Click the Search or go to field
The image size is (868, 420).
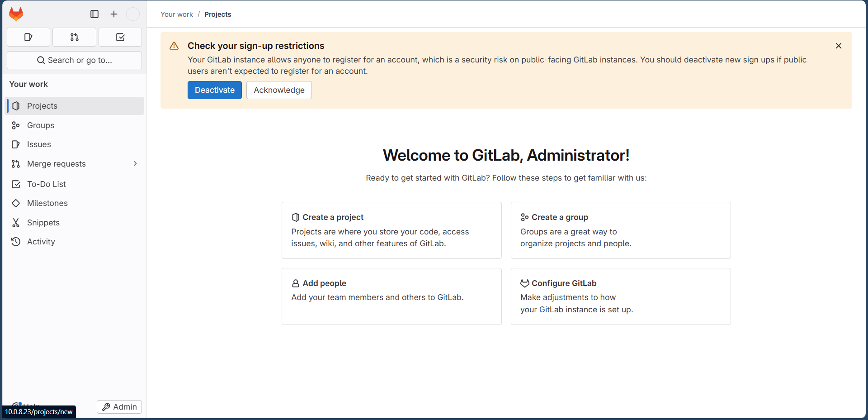(75, 60)
